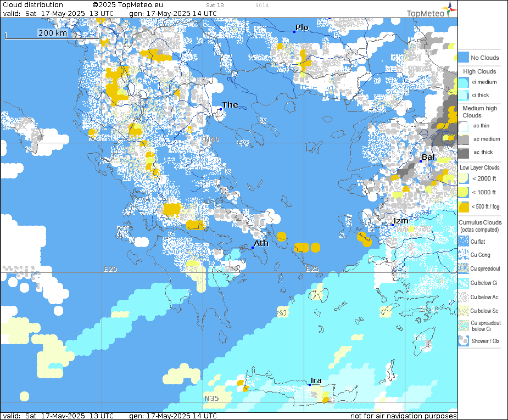Click the Ira city label on Crete
Screen dimensions: 508x420
(x=316, y=381)
